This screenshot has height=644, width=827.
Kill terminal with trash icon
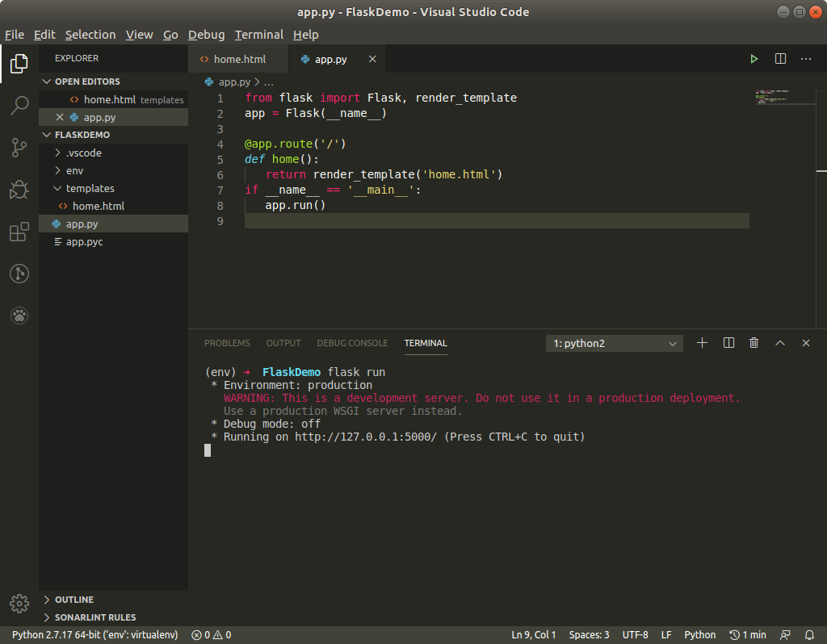click(754, 343)
